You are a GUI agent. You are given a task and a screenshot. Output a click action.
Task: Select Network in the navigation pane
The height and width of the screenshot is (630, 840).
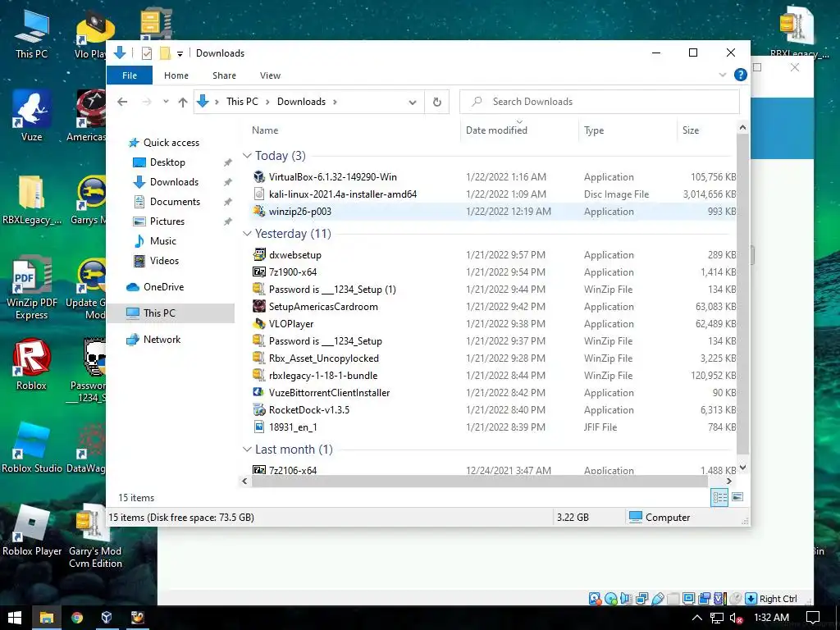click(162, 340)
